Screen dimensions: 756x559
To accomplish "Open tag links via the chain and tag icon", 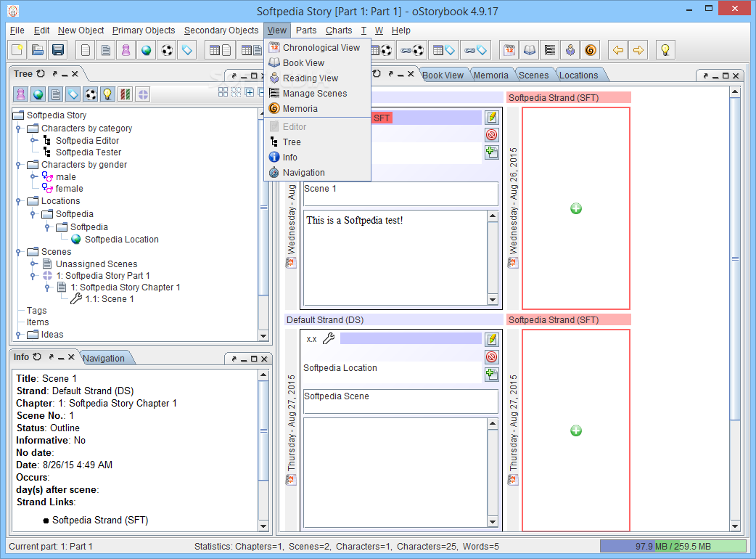I will click(475, 49).
